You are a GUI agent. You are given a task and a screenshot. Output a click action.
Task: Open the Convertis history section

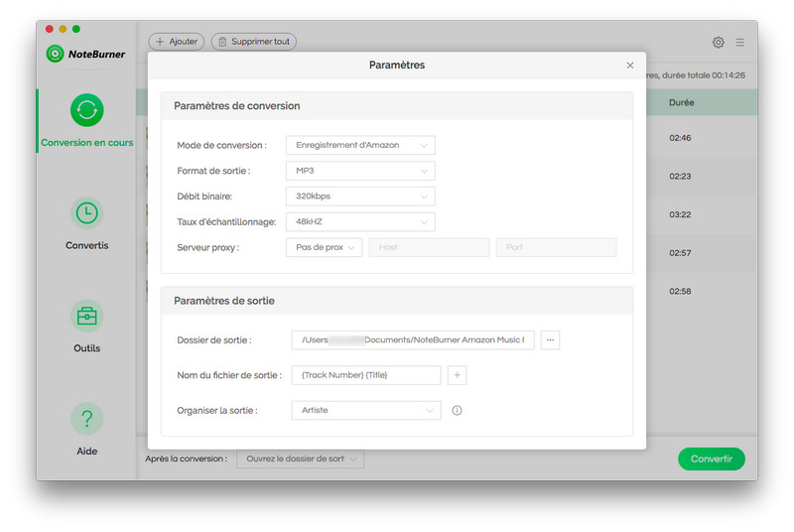(x=86, y=223)
